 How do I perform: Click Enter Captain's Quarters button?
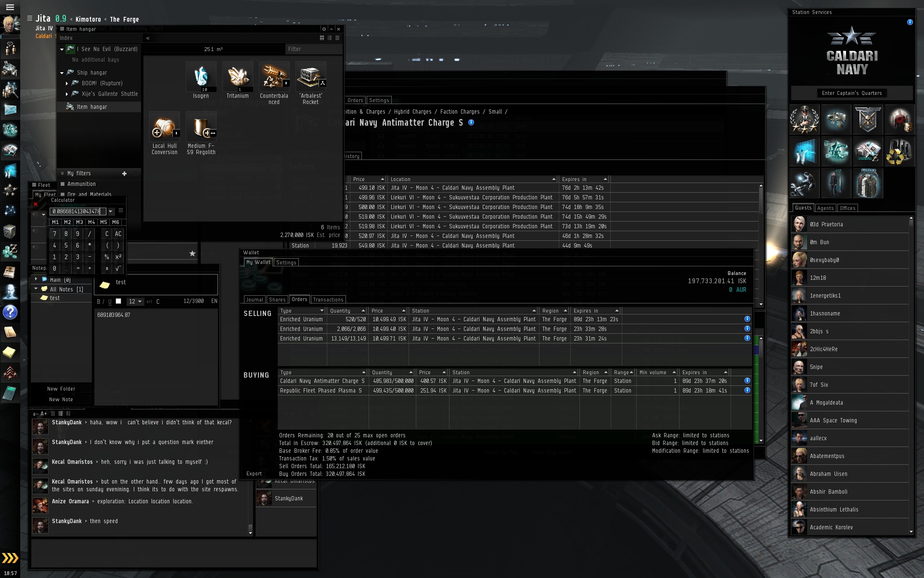click(851, 93)
